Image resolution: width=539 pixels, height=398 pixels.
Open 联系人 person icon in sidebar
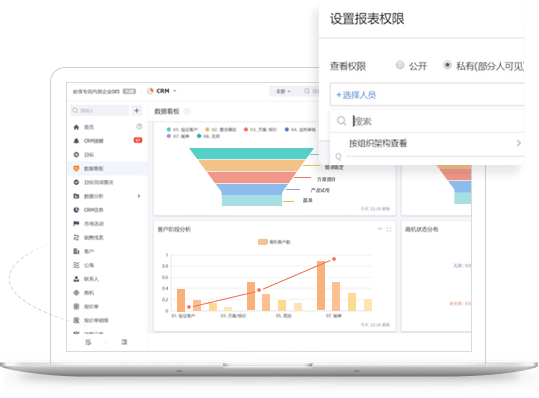76,279
